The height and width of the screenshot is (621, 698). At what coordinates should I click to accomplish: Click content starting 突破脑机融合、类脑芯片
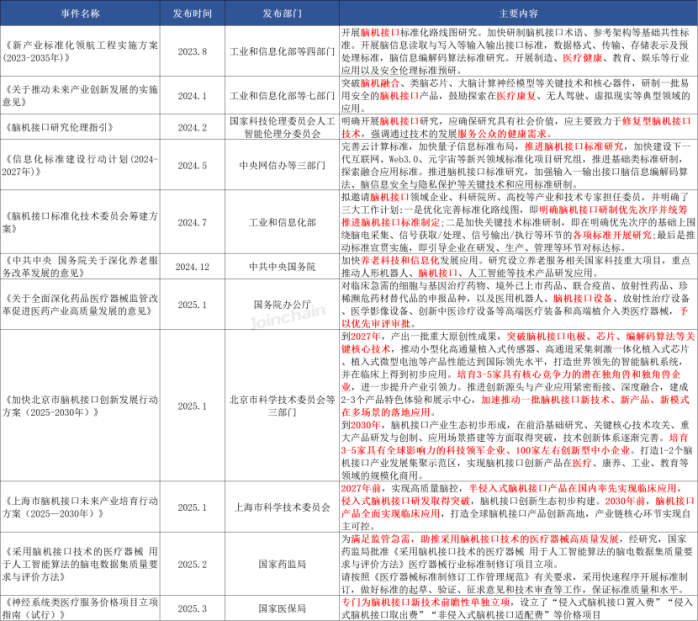point(518,95)
